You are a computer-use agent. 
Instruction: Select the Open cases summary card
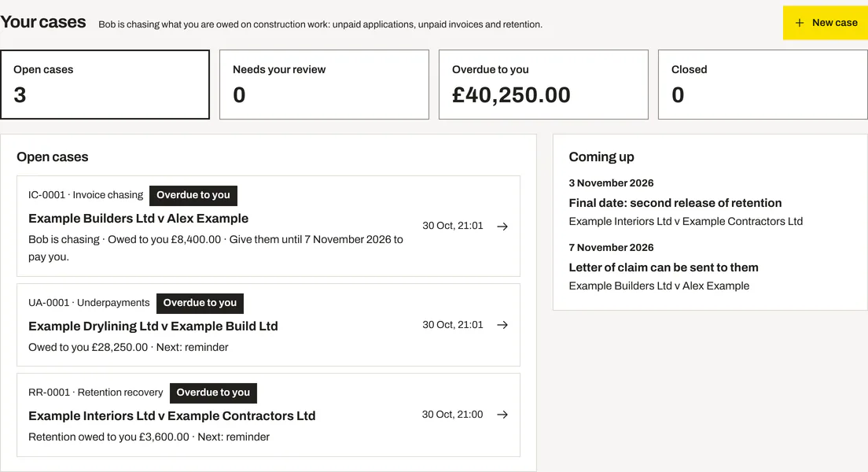[x=105, y=84]
